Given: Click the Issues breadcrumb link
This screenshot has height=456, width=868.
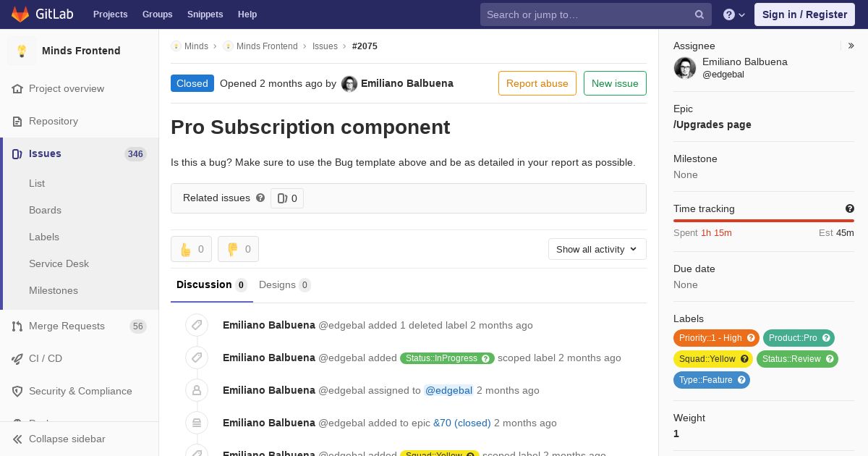Looking at the screenshot, I should pos(325,46).
